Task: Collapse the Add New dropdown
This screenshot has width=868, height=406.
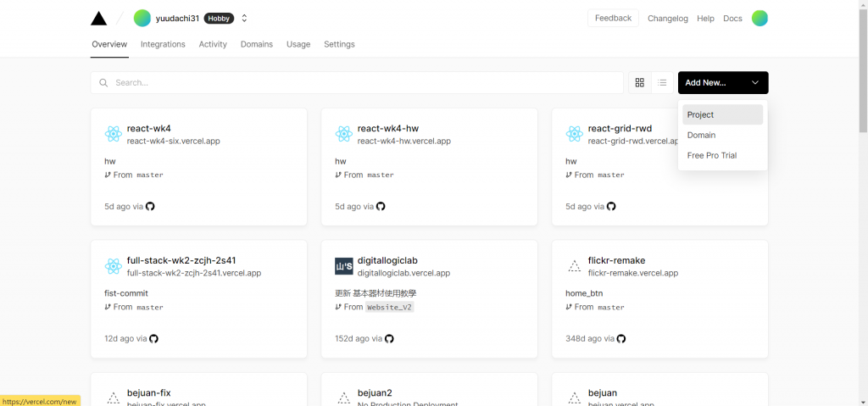Action: (723, 82)
